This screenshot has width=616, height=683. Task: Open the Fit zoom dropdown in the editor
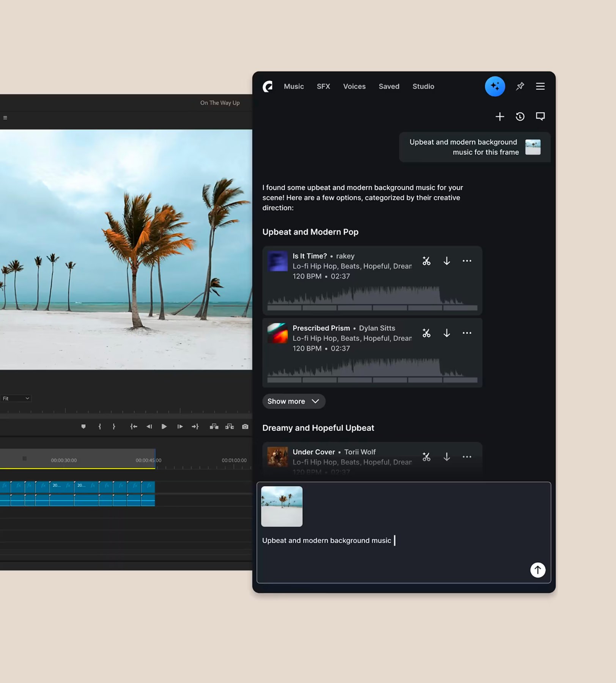pyautogui.click(x=16, y=398)
